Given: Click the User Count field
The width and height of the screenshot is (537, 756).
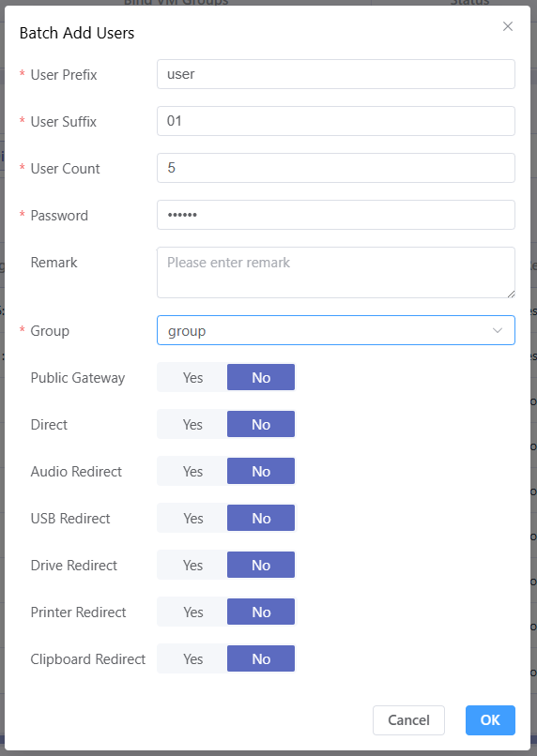Looking at the screenshot, I should click(x=336, y=168).
